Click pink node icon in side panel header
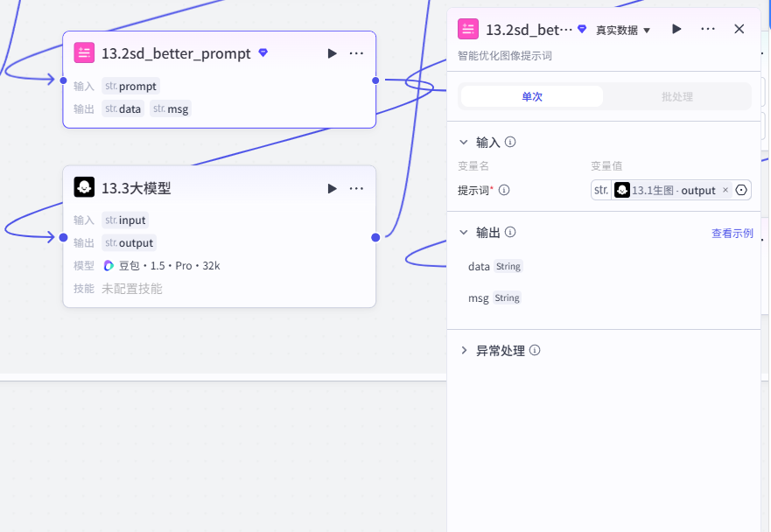The image size is (771, 532). (468, 29)
